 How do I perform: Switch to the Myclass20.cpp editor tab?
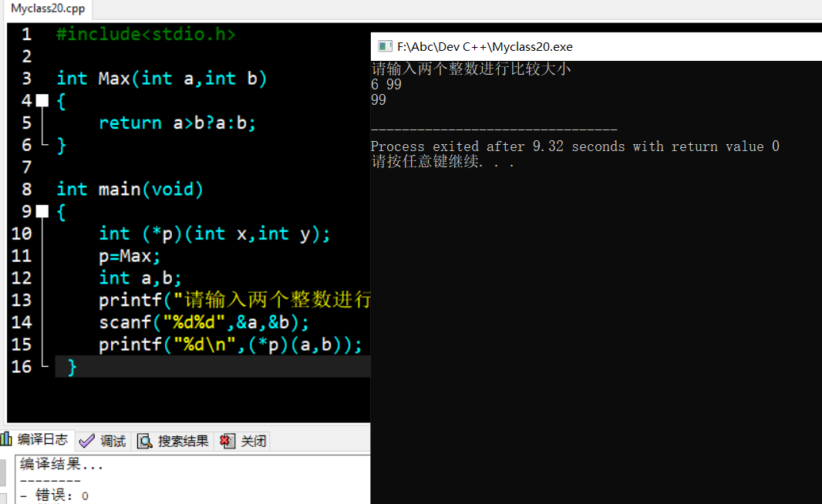(x=48, y=8)
